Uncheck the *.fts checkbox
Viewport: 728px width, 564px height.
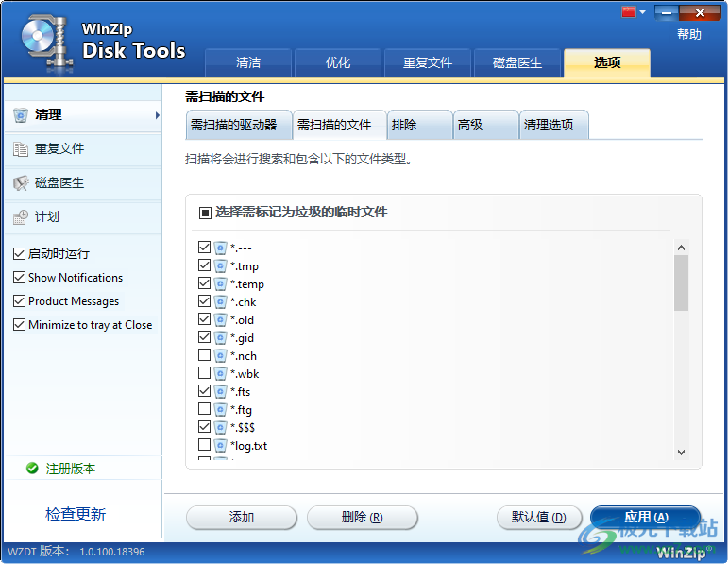[x=204, y=391]
